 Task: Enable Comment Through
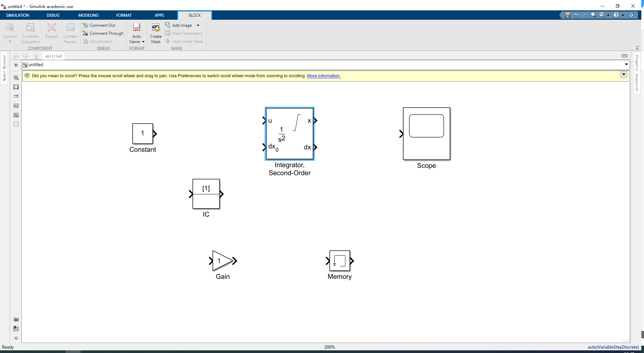point(103,33)
